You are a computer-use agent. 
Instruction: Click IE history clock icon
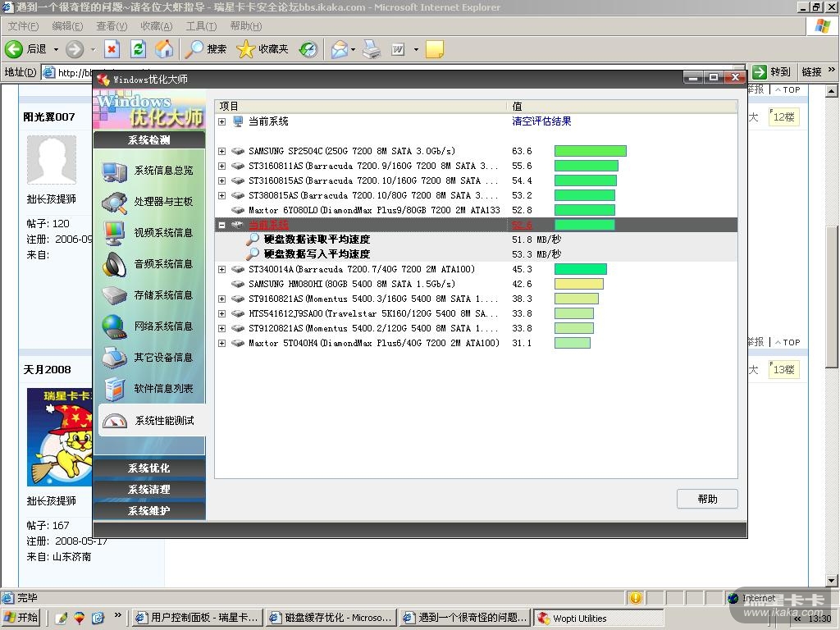tap(308, 49)
